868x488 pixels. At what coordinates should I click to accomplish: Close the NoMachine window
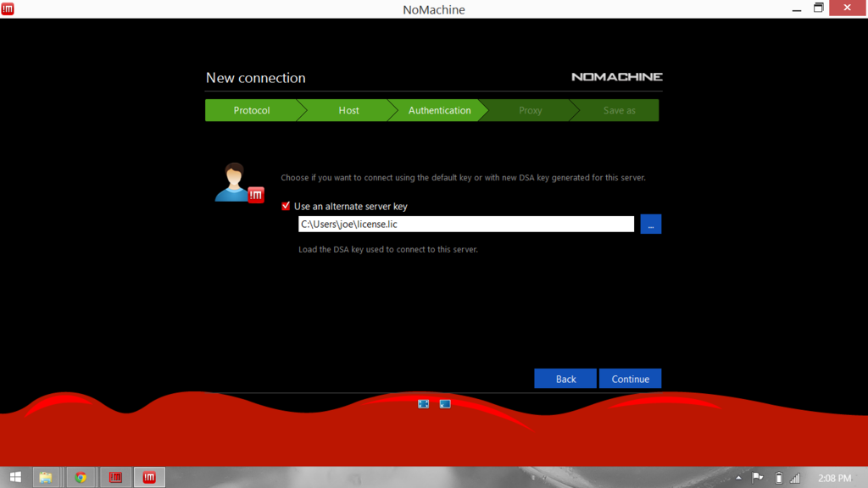(x=848, y=8)
